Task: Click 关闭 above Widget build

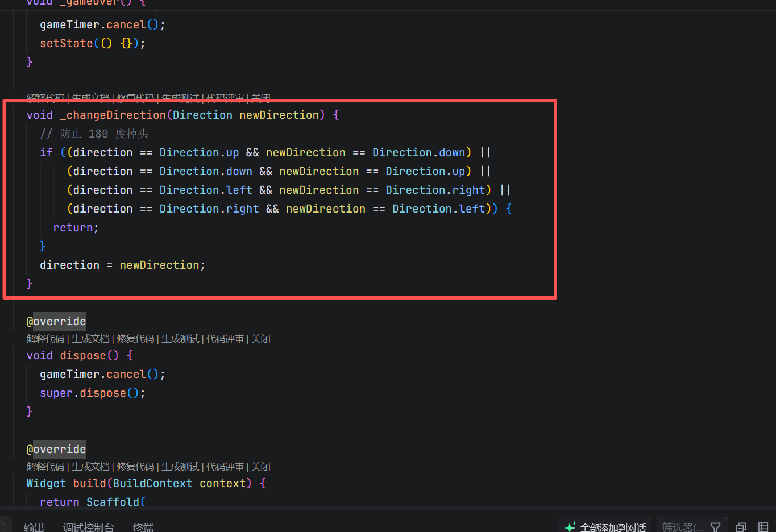Action: click(261, 467)
